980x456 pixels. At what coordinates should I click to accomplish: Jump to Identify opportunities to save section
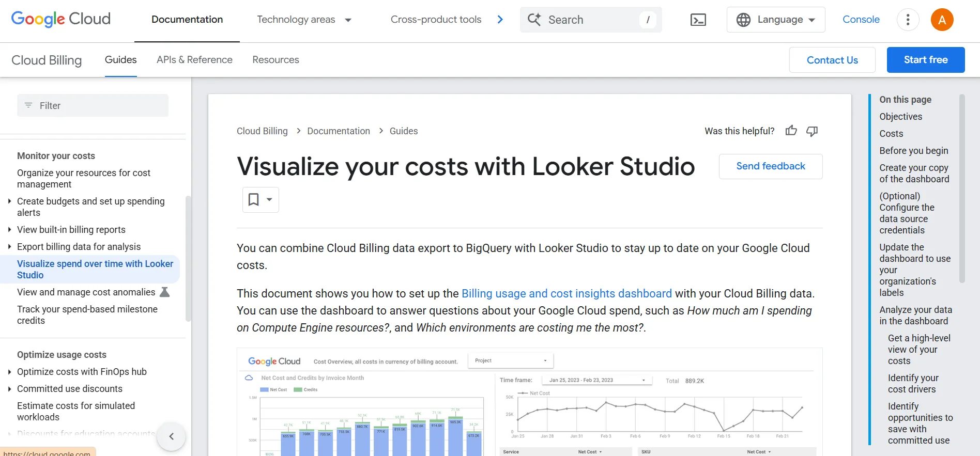[920, 423]
